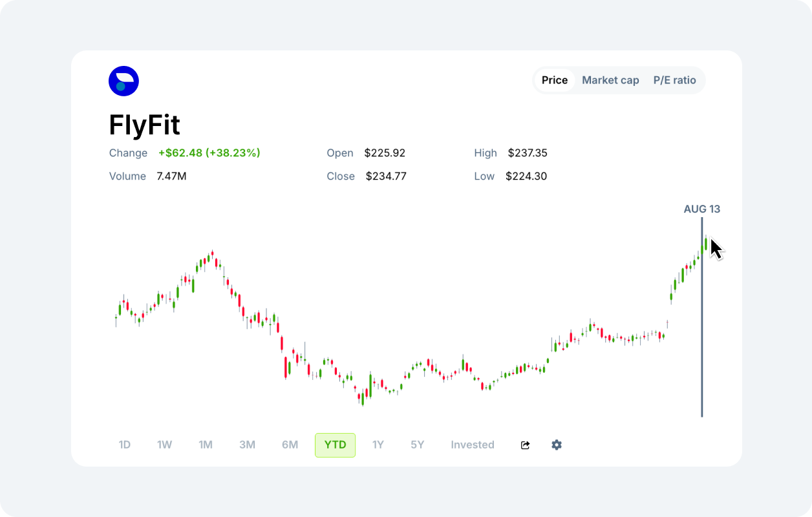The width and height of the screenshot is (812, 517).
Task: Choose the 1W time range
Action: click(x=164, y=445)
